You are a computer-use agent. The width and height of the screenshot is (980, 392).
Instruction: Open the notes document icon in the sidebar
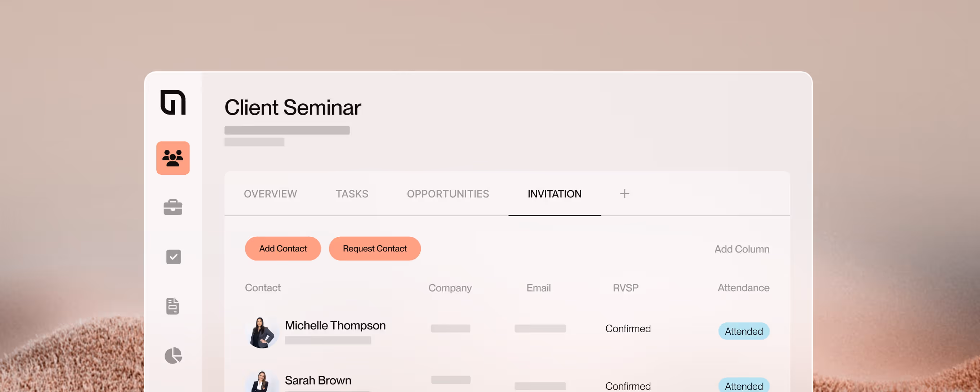pos(173,306)
